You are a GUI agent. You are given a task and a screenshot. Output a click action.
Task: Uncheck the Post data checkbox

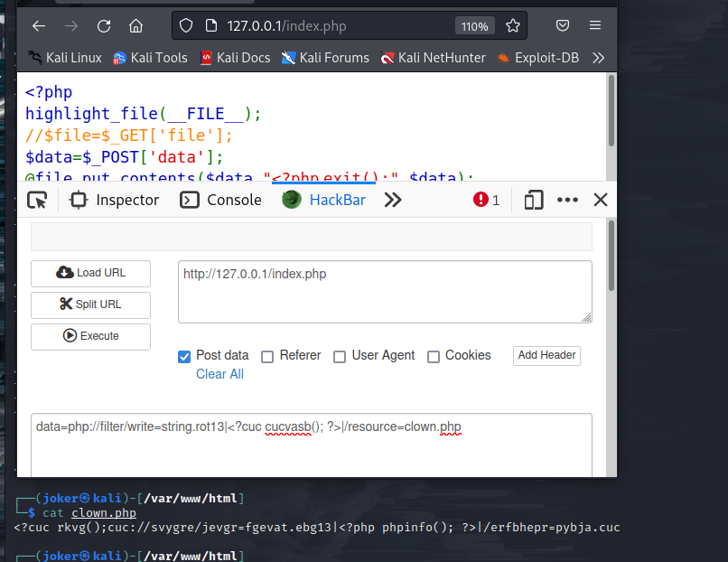pyautogui.click(x=184, y=357)
